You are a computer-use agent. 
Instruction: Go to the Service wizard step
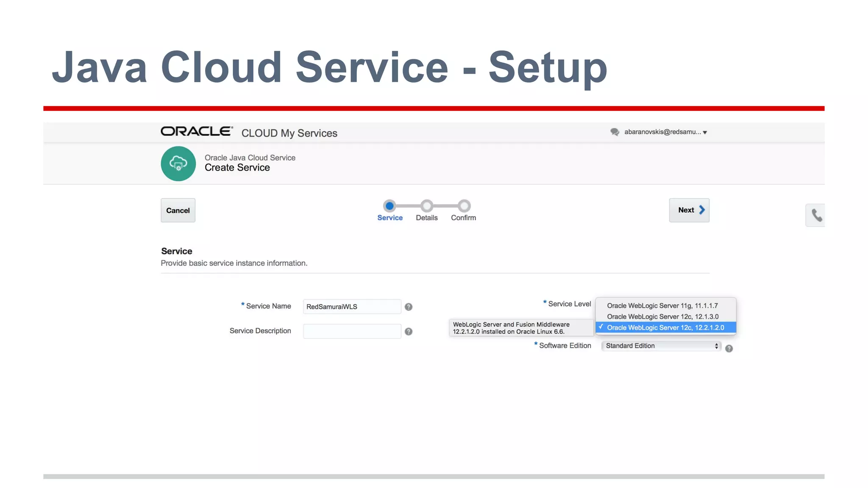point(390,211)
